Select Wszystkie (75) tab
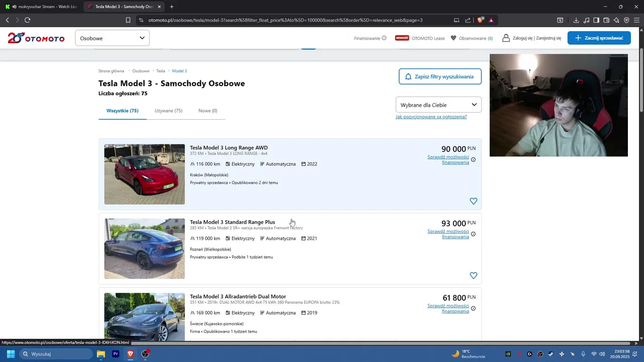 pos(122,111)
